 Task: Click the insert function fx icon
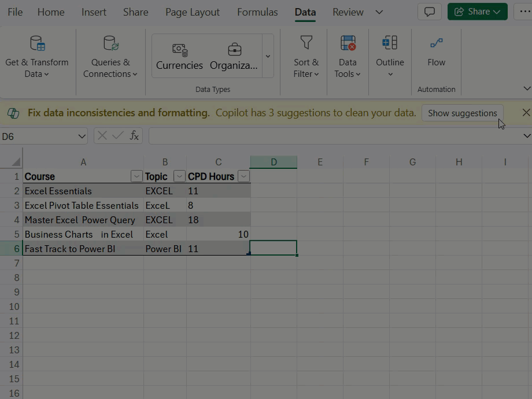134,135
